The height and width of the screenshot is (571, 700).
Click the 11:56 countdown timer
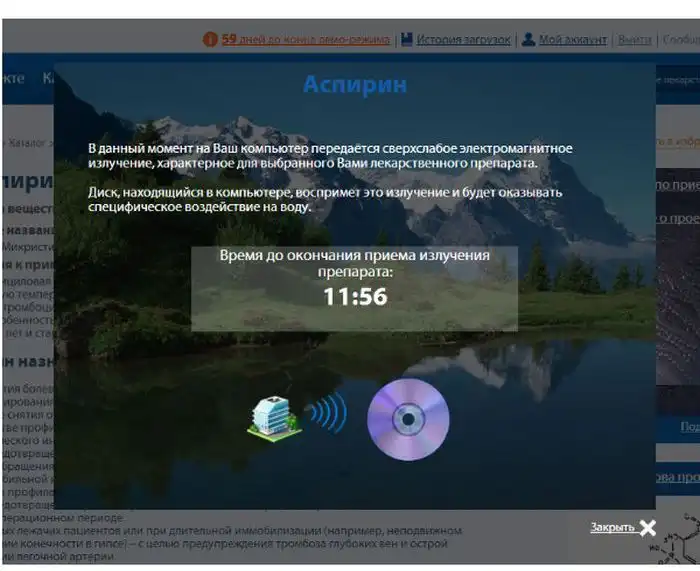[x=354, y=296]
